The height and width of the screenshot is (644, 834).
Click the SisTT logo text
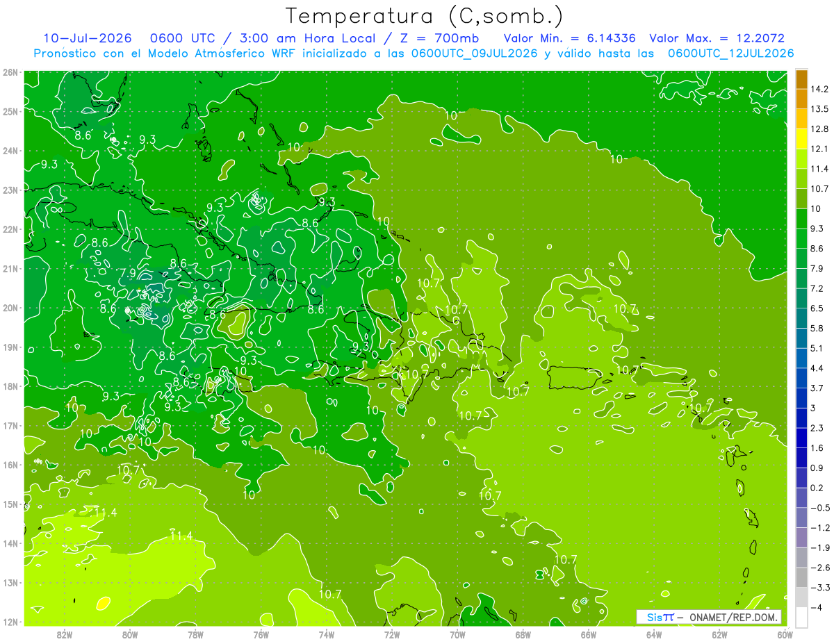[660, 617]
